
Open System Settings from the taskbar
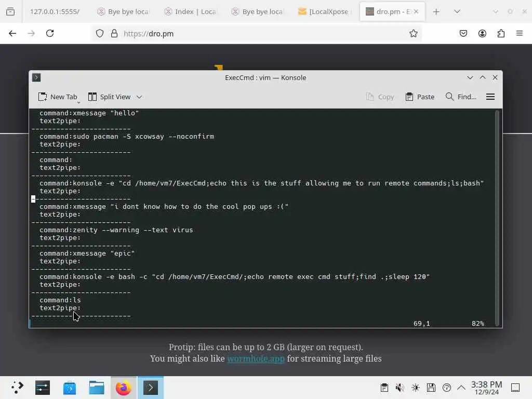(x=43, y=388)
